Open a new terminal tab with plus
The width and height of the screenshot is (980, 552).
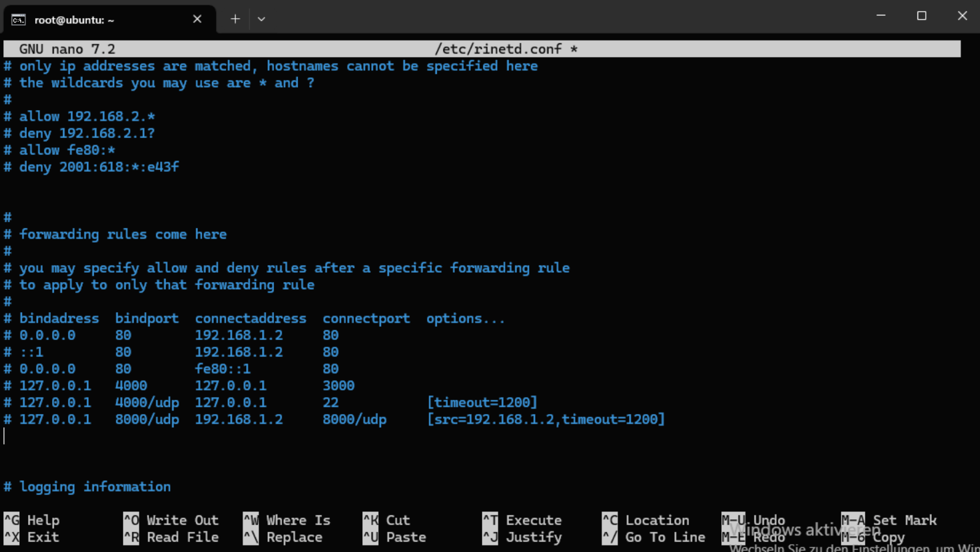[235, 19]
